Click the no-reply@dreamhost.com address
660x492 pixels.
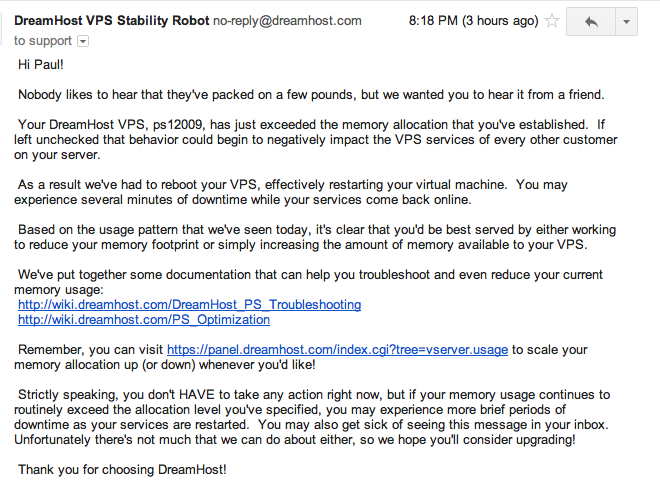pyautogui.click(x=287, y=21)
